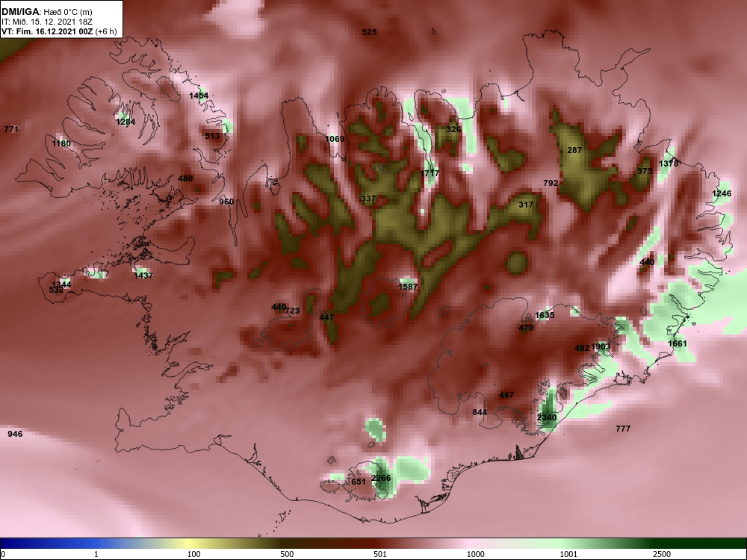Screen dimensions: 747x560
Task: Click the 1001 label on the color scale
Action: point(568,554)
